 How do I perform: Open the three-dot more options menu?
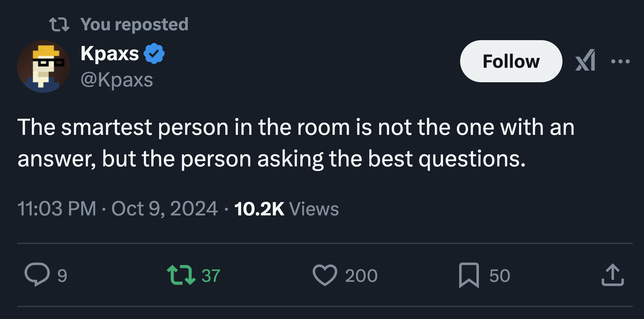(x=620, y=62)
